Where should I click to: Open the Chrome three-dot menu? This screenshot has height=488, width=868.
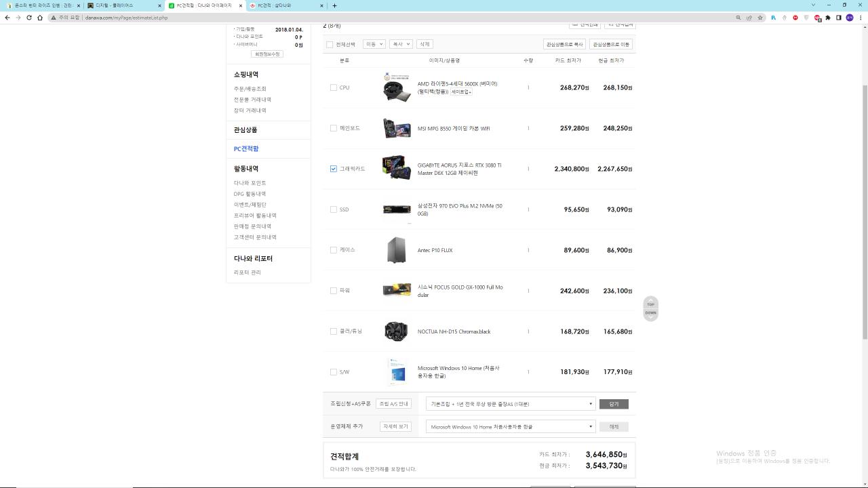(861, 18)
